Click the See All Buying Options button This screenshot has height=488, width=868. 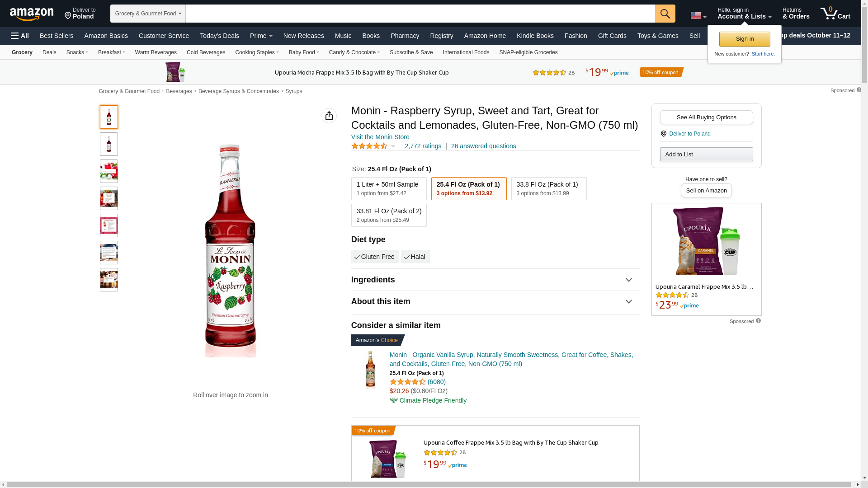coord(706,117)
